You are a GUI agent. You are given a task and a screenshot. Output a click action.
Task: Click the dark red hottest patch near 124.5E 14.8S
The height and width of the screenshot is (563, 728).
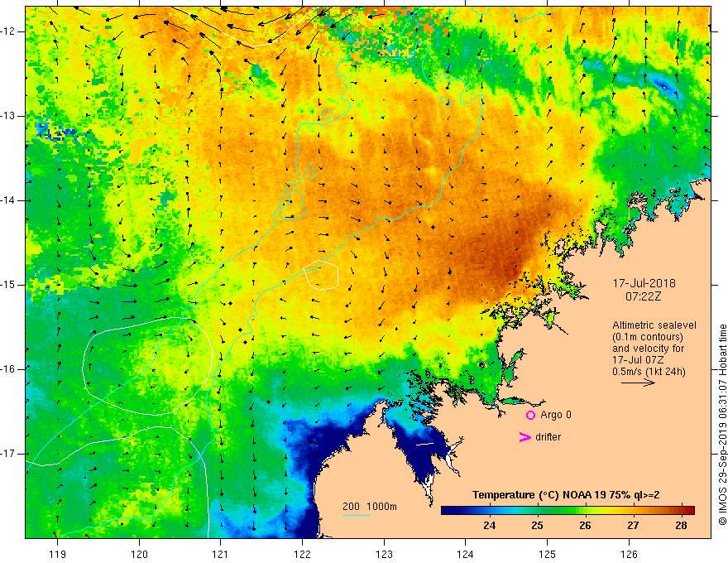coord(509,269)
